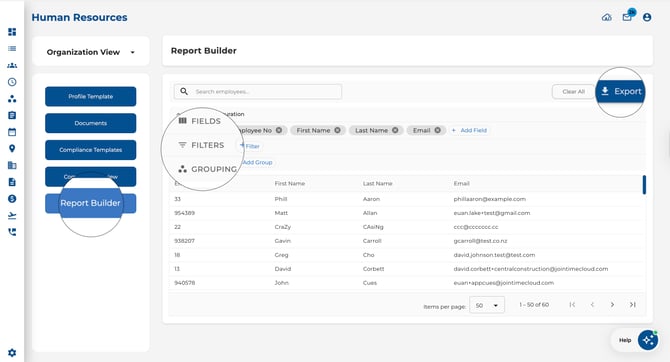Select the row for Matt Allan
670x362 pixels.
[407, 213]
